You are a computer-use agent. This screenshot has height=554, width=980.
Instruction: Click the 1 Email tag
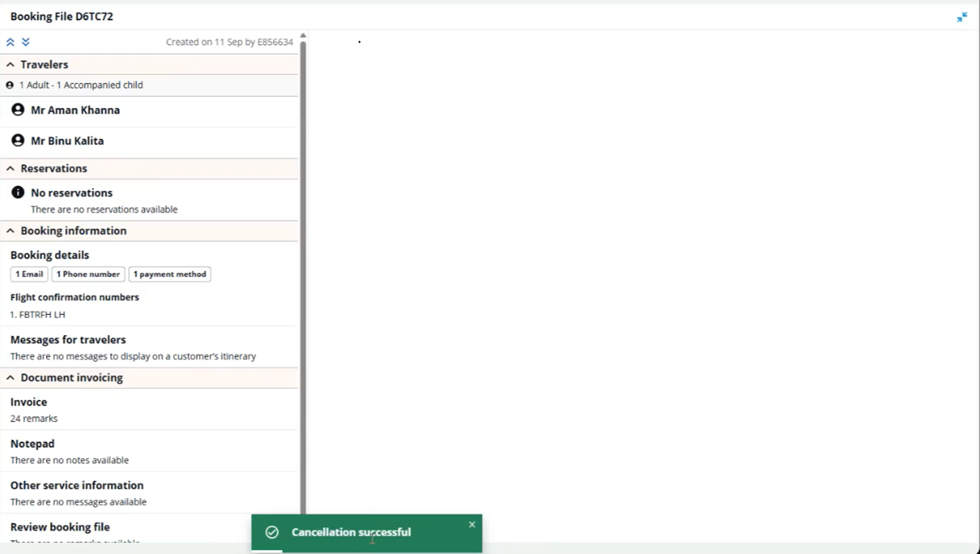pos(29,275)
